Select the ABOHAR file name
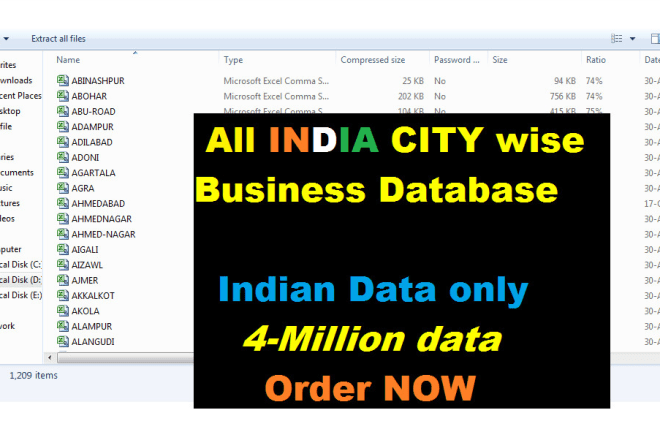The image size is (660, 440). click(89, 96)
